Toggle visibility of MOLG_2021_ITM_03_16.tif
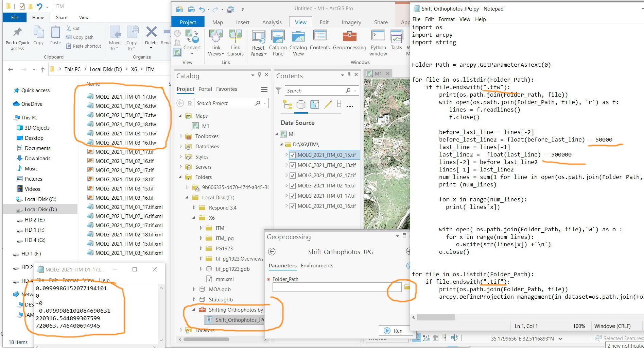This screenshot has height=348, width=644. pyautogui.click(x=293, y=206)
